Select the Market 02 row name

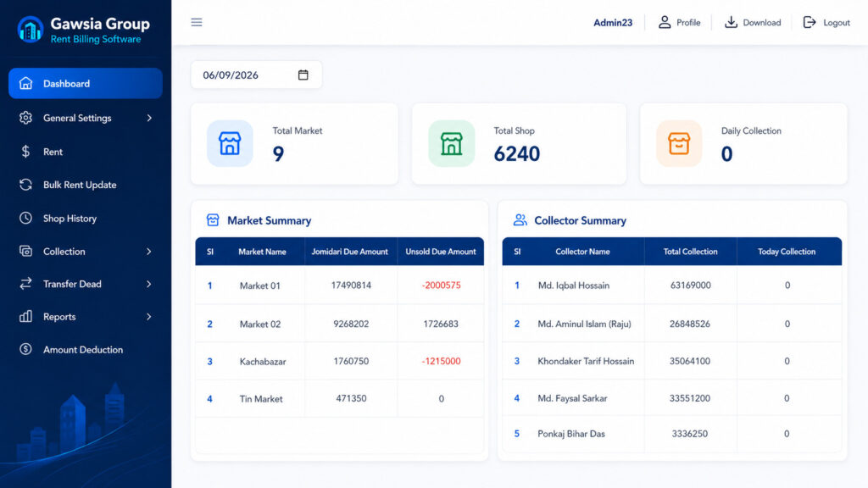click(x=259, y=324)
